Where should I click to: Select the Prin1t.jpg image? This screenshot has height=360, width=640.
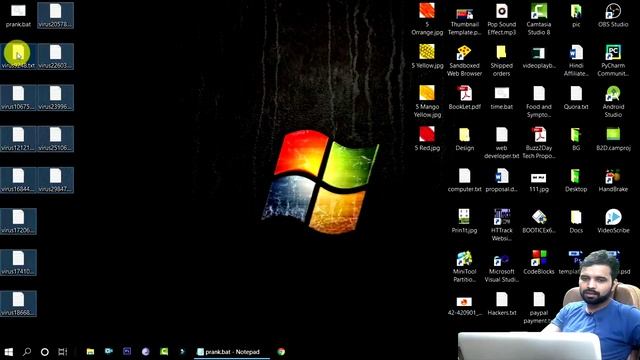(464, 222)
